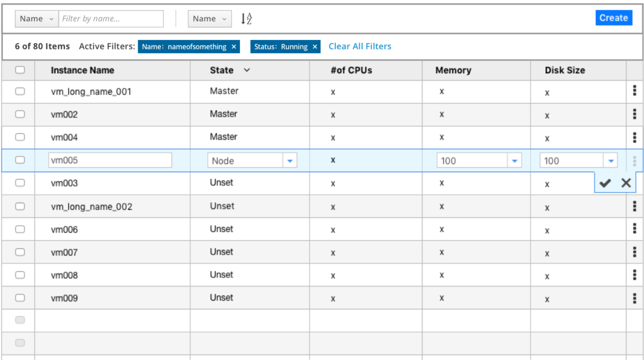The width and height of the screenshot is (644, 360).
Task: Confirm inline edit with checkmark icon
Action: click(x=605, y=183)
